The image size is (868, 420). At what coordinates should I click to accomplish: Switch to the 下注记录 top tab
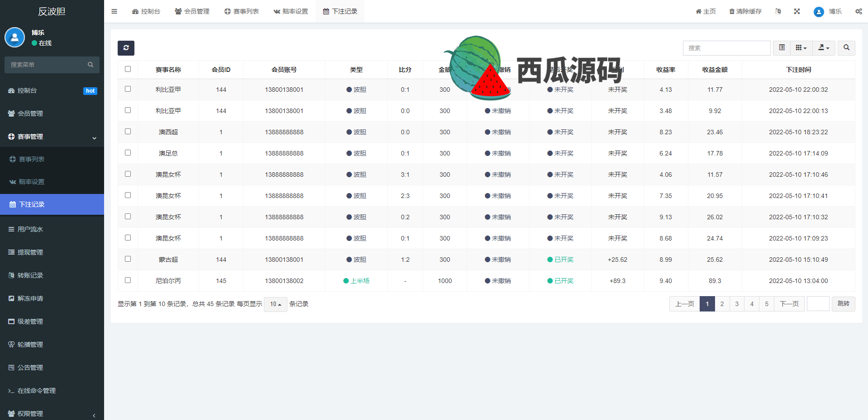[340, 11]
